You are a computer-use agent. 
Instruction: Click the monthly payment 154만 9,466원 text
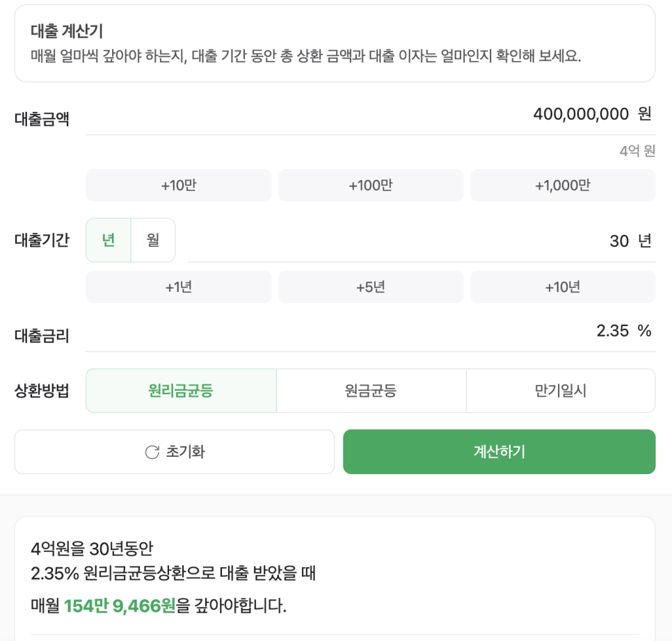coord(120,606)
